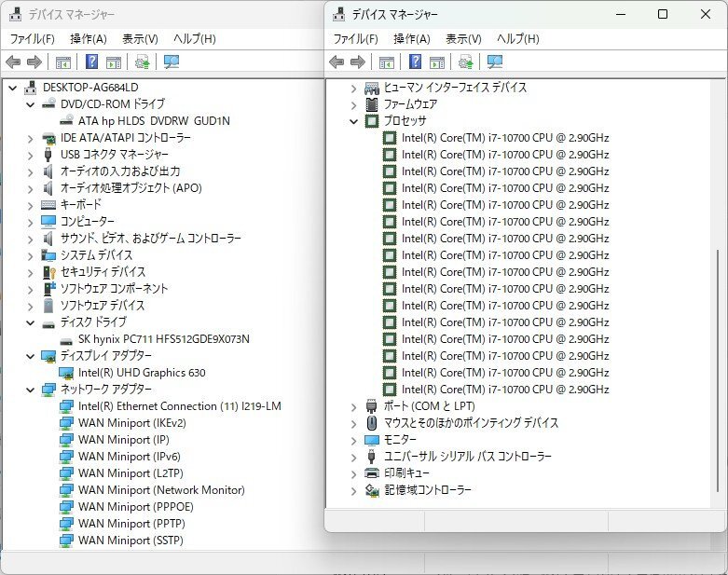Click the Forward arrow in the right window toolbar
Screen dimensions: 728x575
point(357,62)
